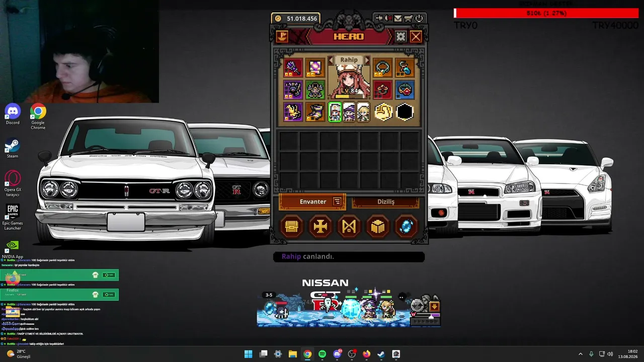Open the weather widget showing 28°C Güneşli
The height and width of the screenshot is (362, 644).
[19, 354]
